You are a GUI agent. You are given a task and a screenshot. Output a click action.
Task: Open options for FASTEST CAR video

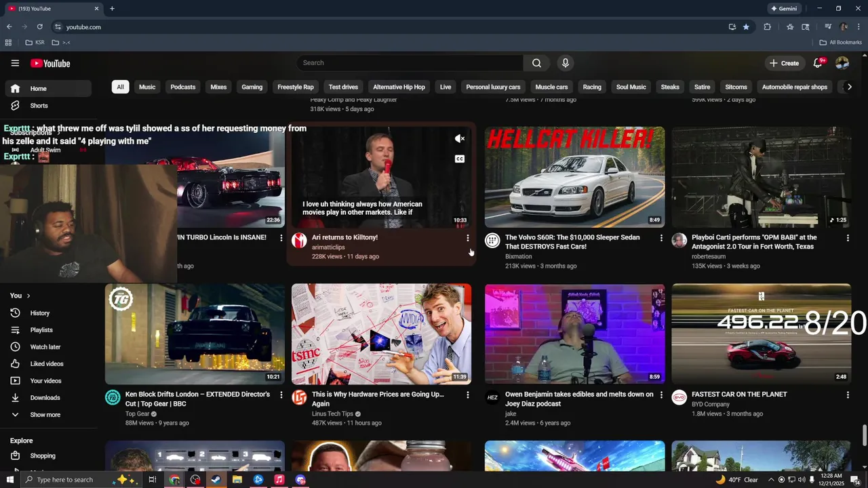point(848,394)
